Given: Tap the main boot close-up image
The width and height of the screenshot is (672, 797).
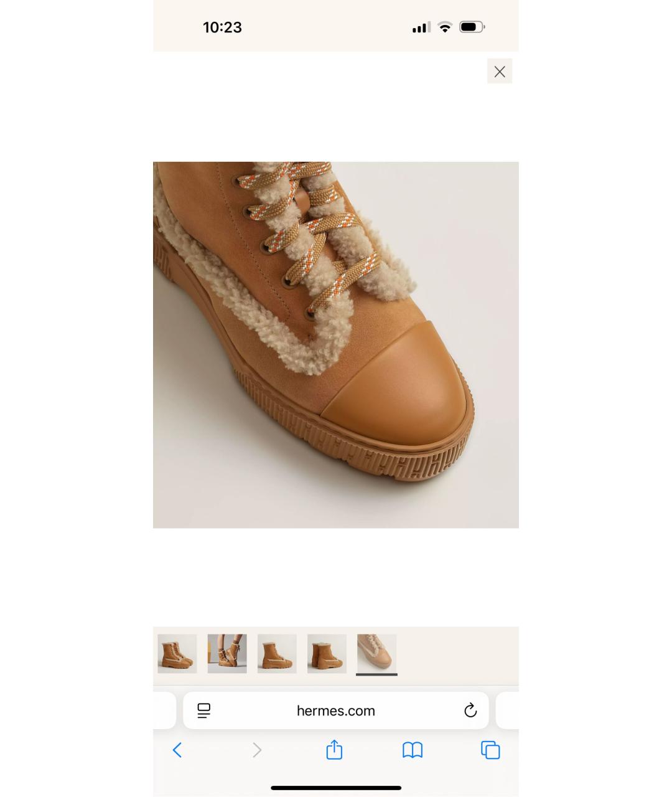Looking at the screenshot, I should tap(336, 345).
